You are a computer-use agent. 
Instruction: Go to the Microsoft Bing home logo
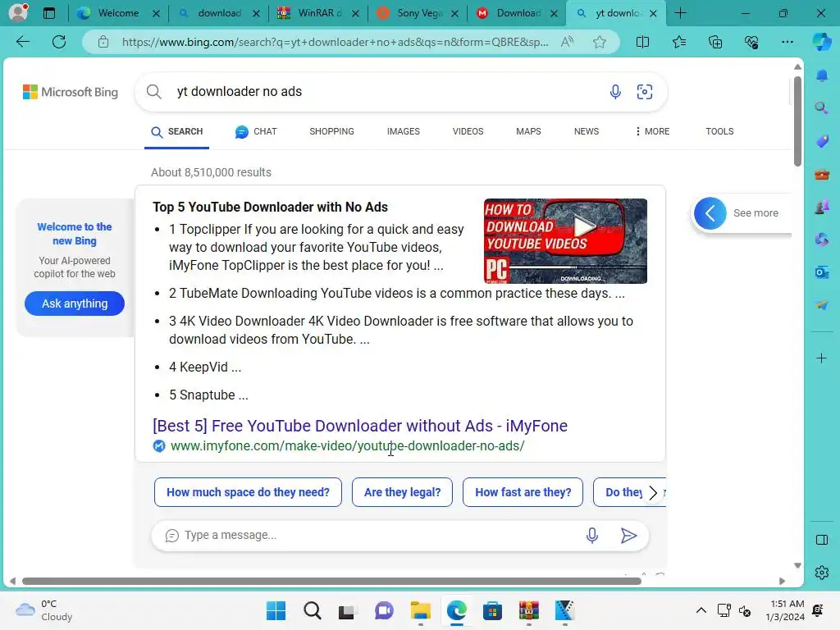(71, 92)
